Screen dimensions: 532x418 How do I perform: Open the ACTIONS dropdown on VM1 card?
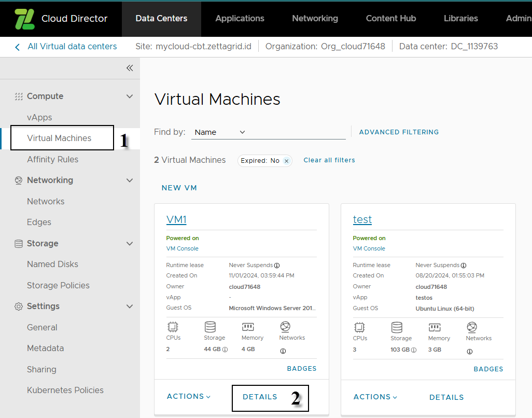[189, 397]
